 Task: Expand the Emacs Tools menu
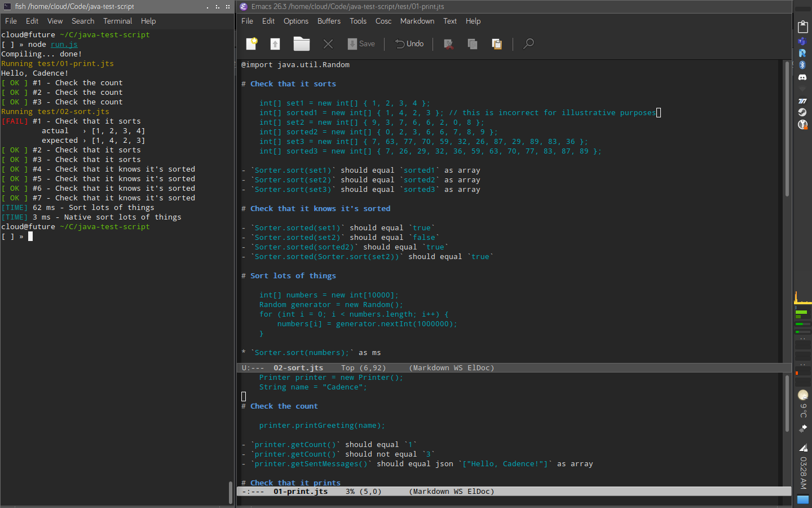[358, 21]
